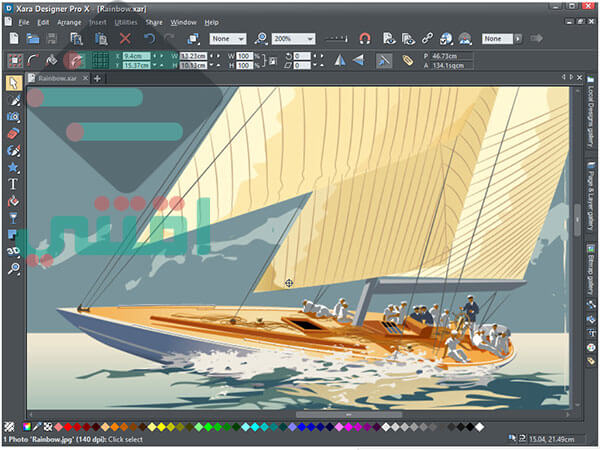Click the rotation angle input field

coord(302,56)
